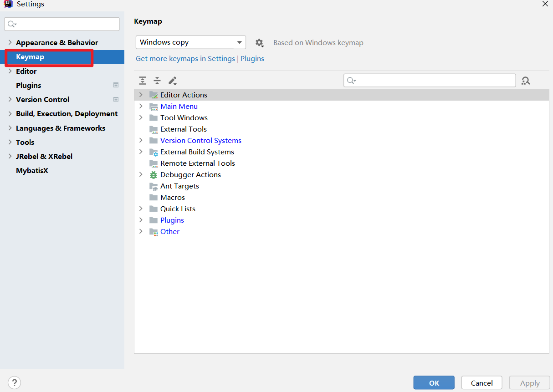Viewport: 553px width, 392px height.
Task: Click the Other folder icon
Action: 154,232
